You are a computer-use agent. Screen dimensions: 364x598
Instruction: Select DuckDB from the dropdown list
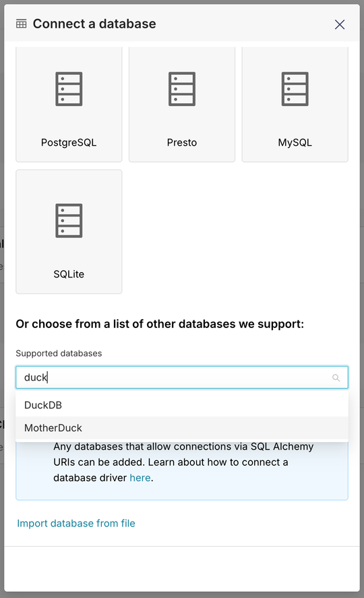182,405
